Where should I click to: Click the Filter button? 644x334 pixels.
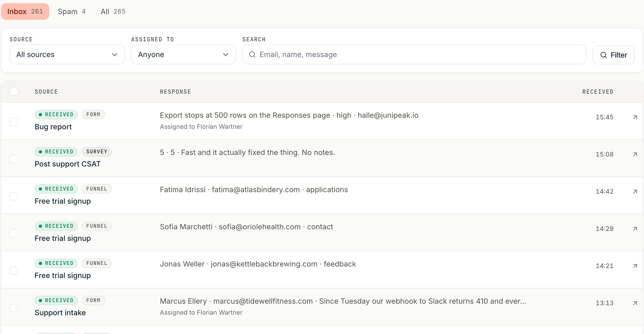tap(613, 55)
